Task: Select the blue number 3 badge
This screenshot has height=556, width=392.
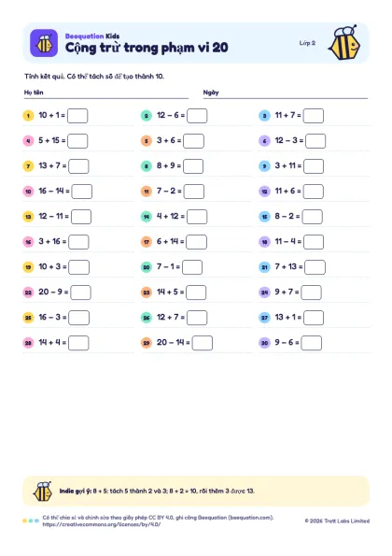Action: (264, 116)
